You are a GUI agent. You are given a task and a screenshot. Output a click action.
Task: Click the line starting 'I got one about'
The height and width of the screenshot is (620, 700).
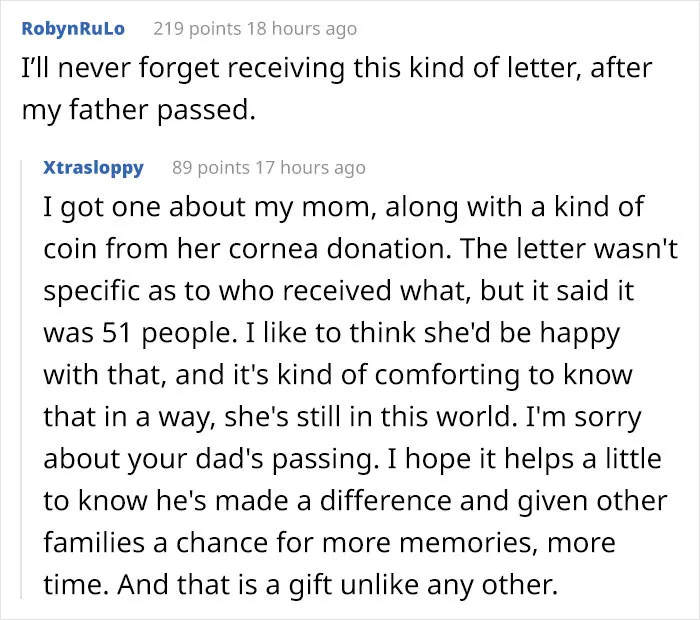(x=344, y=208)
